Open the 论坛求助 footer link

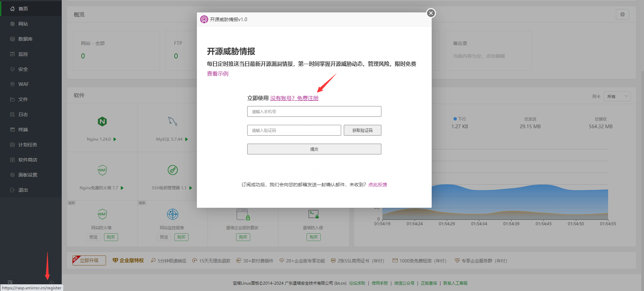357,283
